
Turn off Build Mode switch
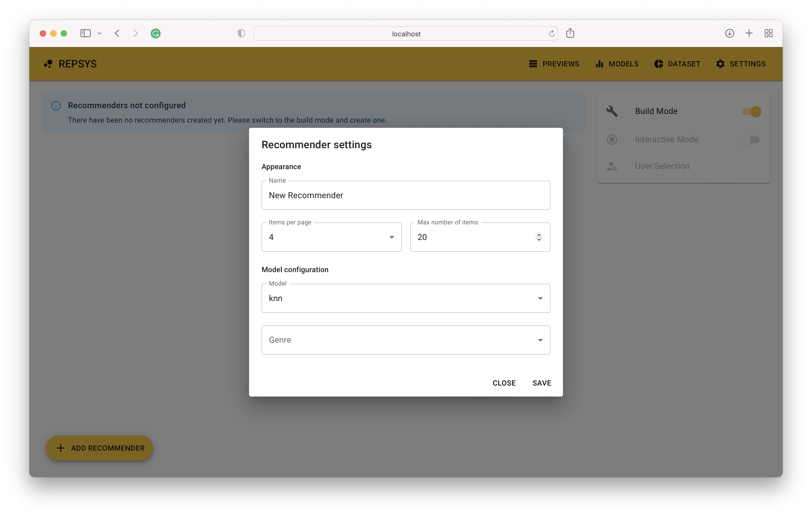point(751,111)
